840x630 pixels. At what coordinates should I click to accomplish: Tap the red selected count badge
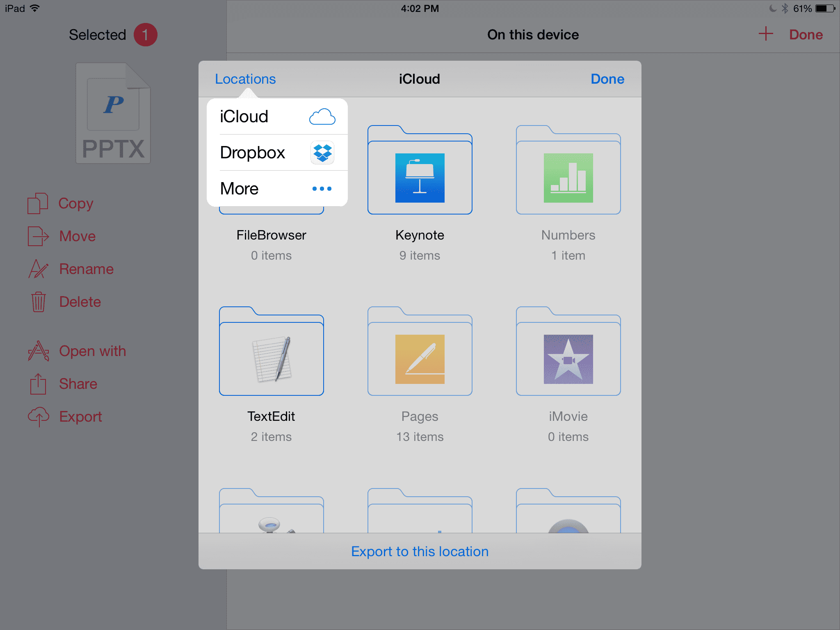point(145,35)
